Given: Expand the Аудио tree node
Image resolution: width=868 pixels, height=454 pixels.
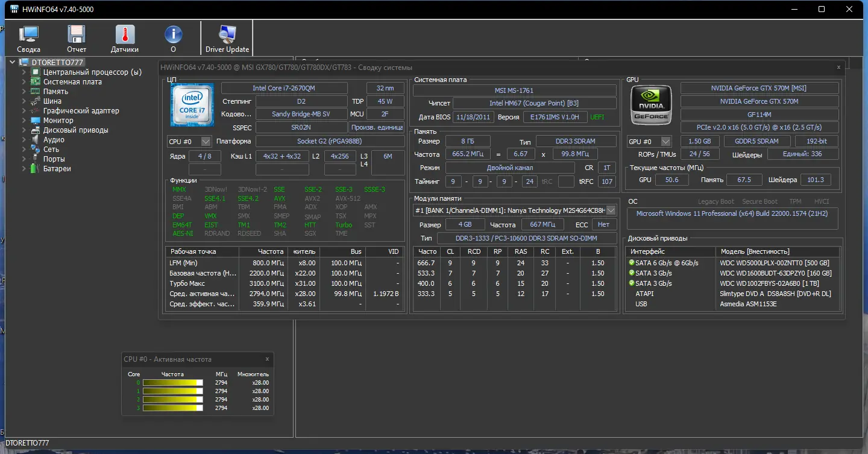Looking at the screenshot, I should (x=24, y=139).
